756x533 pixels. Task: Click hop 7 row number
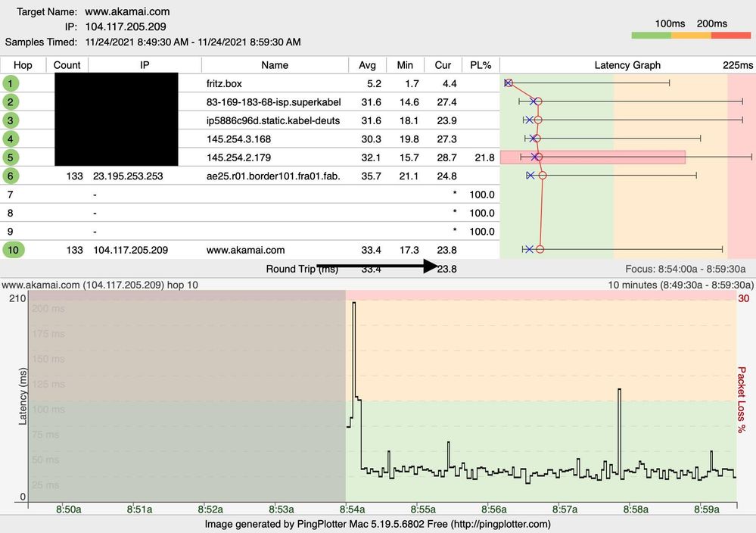pyautogui.click(x=10, y=195)
